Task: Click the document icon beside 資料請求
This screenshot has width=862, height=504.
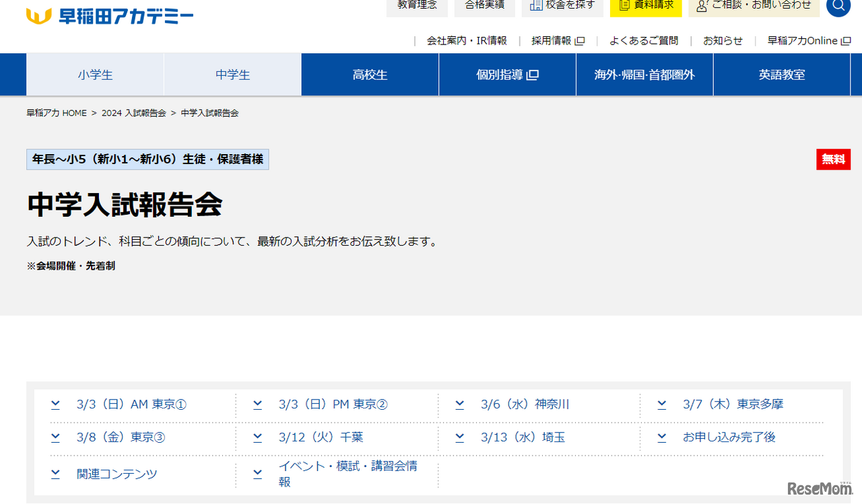Action: 624,5
